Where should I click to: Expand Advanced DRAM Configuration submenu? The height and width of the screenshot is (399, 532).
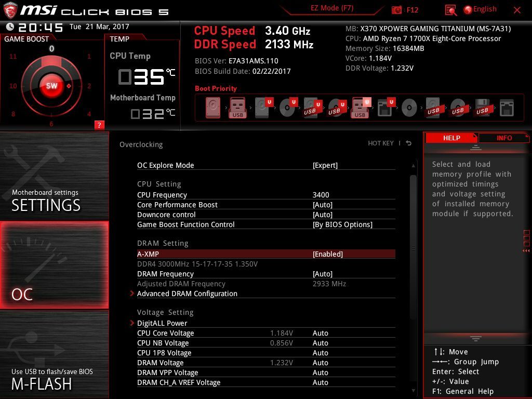[187, 294]
